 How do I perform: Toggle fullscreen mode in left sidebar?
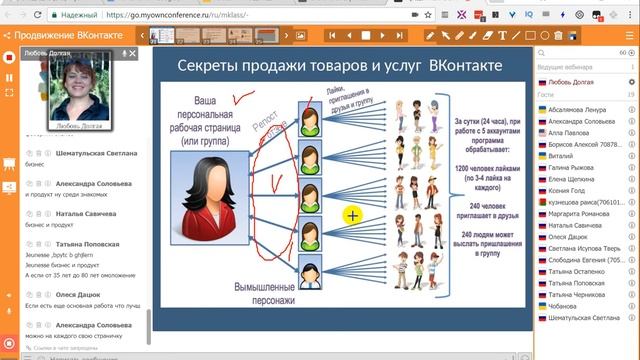pyautogui.click(x=9, y=93)
